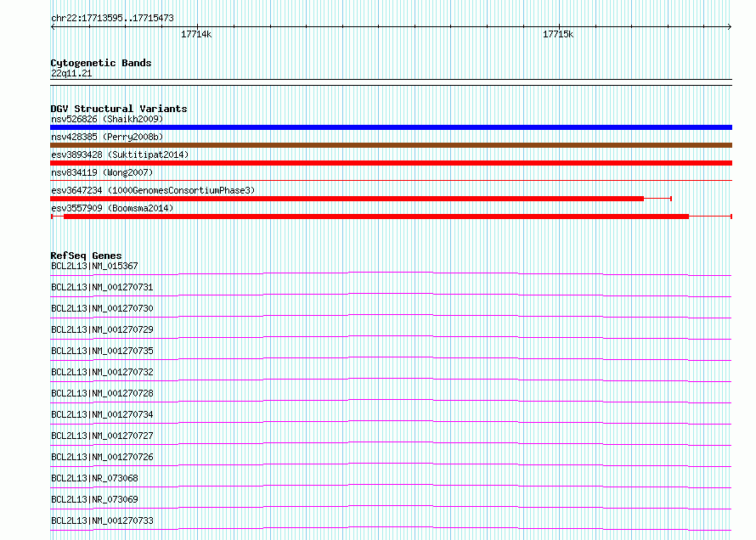Click the BCL2L13|NM_001270727 transcript label
Image resolution: width=756 pixels, height=540 pixels.
[102, 436]
